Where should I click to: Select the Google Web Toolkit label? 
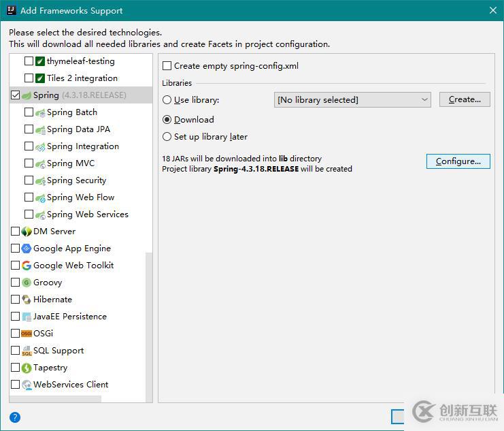pos(73,266)
